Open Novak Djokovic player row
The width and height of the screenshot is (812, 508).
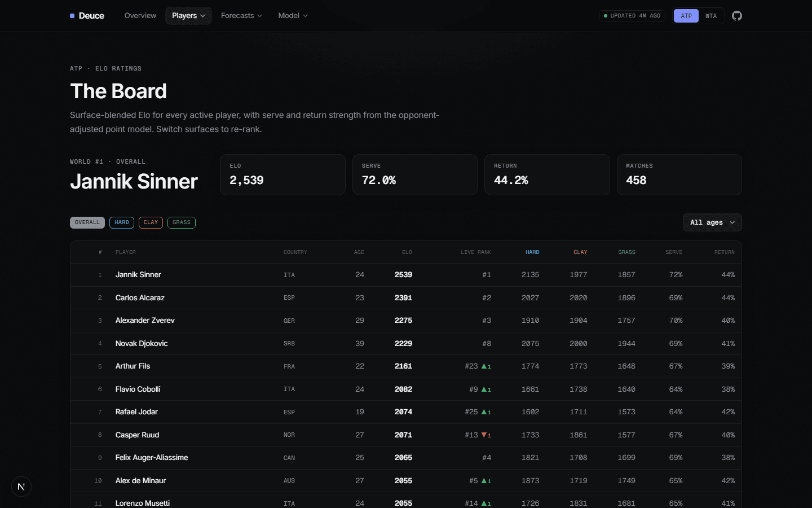click(x=406, y=343)
